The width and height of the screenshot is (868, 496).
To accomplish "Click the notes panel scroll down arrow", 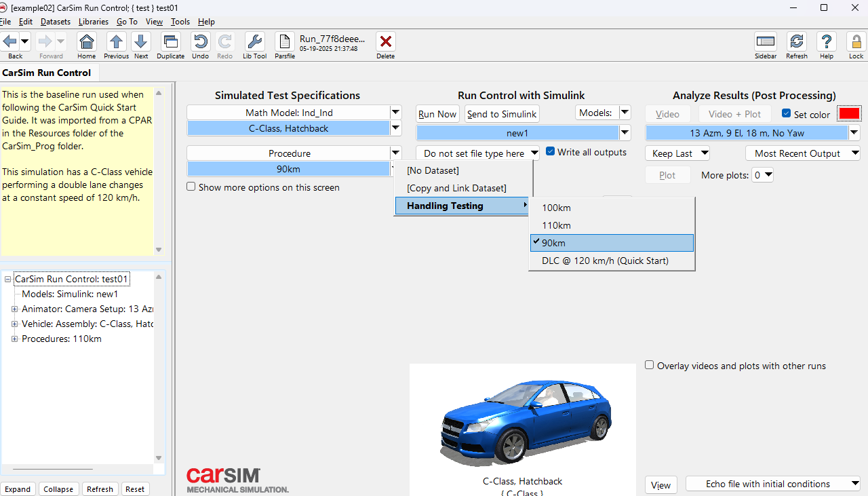I will pyautogui.click(x=159, y=250).
